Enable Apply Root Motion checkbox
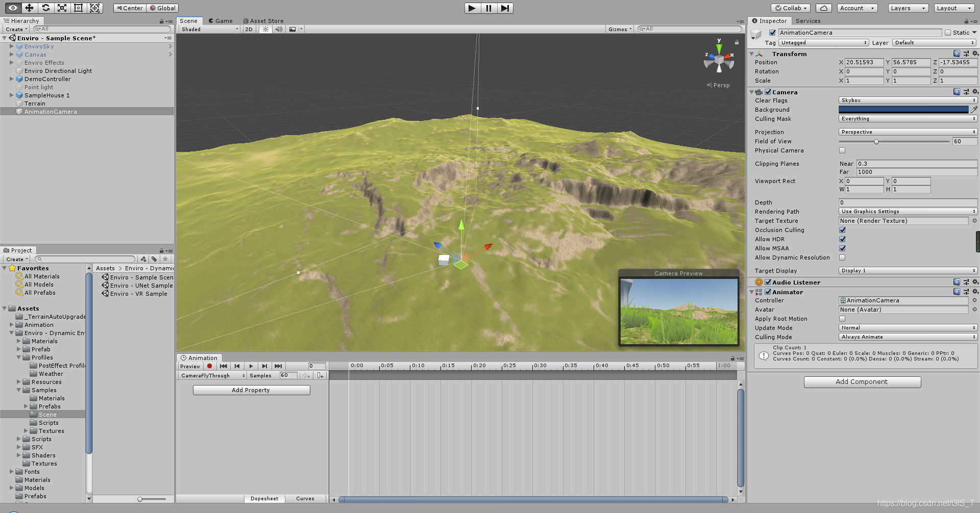This screenshot has height=513, width=980. pos(842,319)
